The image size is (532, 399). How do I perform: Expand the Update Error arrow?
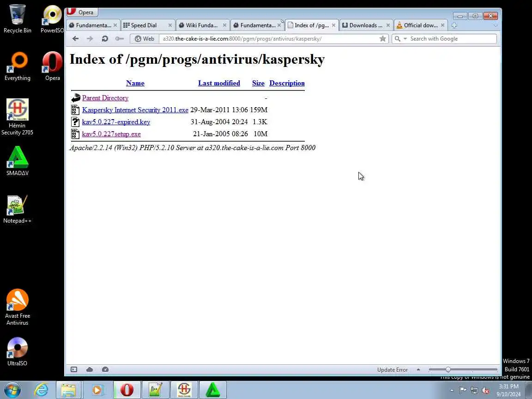click(x=418, y=369)
